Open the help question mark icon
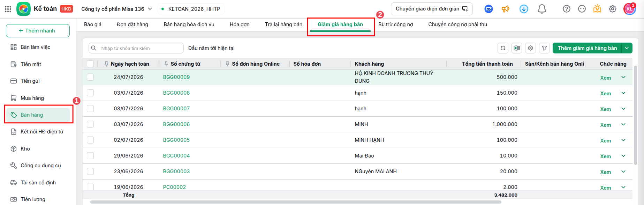Screen dimensions: 644x205 [x=567, y=9]
